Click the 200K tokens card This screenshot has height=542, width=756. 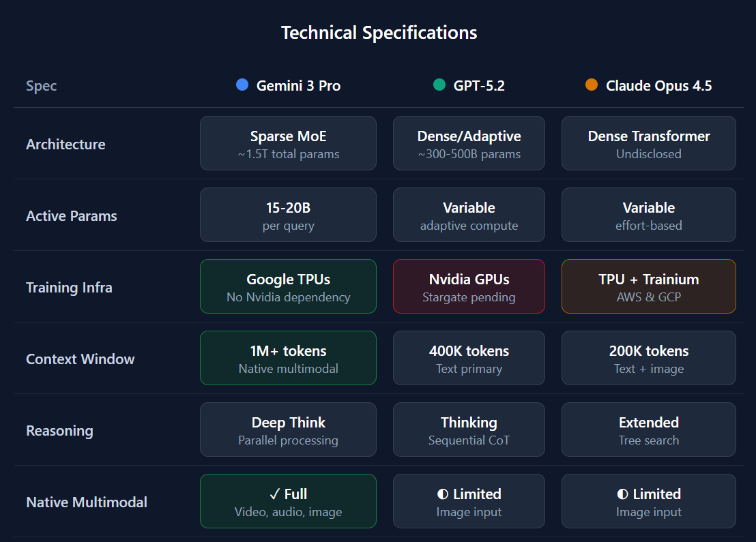point(649,358)
